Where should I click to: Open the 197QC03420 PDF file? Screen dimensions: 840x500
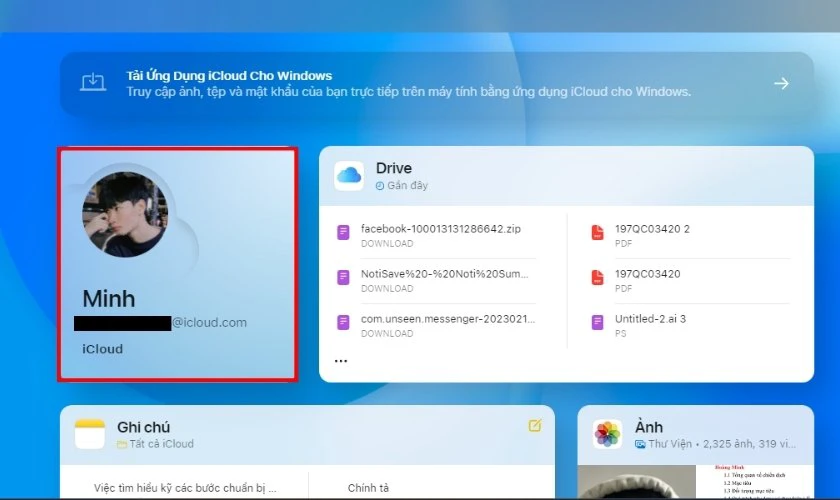coord(647,274)
